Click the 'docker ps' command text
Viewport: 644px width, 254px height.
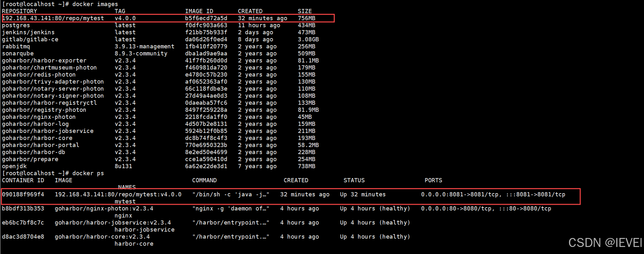(88, 173)
